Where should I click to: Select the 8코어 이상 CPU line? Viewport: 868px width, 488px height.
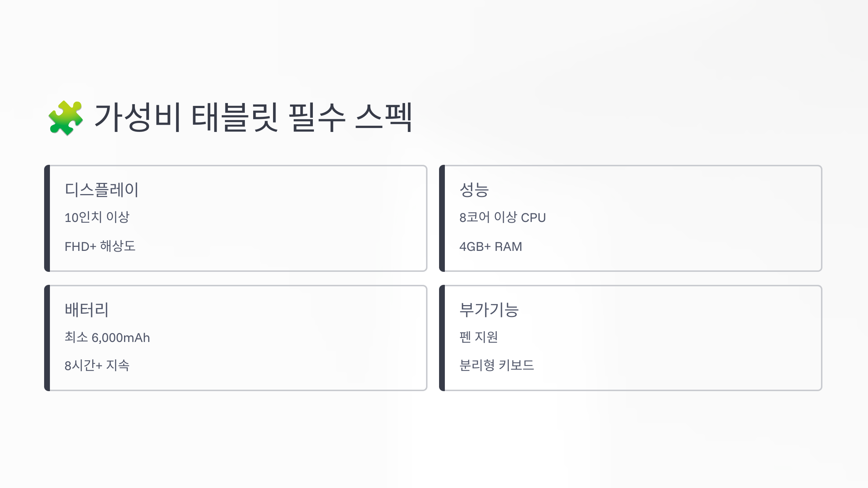pyautogui.click(x=503, y=217)
